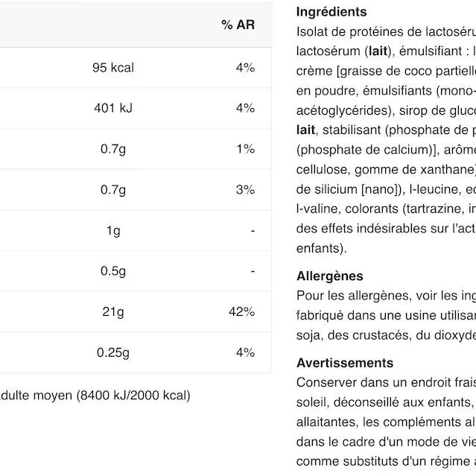Click the 21g protein amount cell

pyautogui.click(x=113, y=312)
